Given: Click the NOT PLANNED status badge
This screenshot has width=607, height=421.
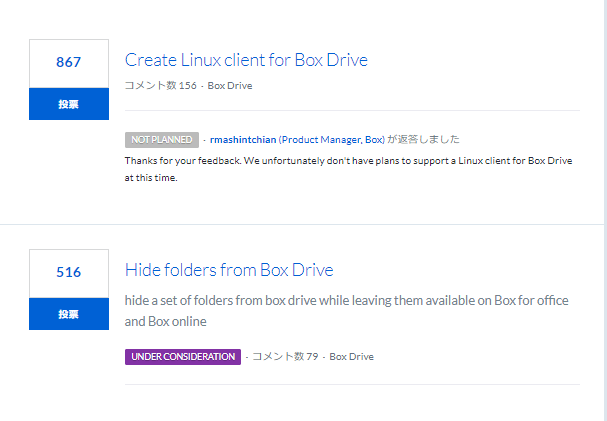Looking at the screenshot, I should tap(162, 140).
